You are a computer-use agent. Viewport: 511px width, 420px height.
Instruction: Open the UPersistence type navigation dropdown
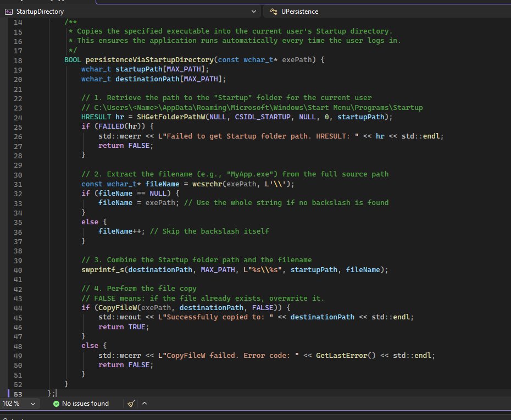click(387, 12)
